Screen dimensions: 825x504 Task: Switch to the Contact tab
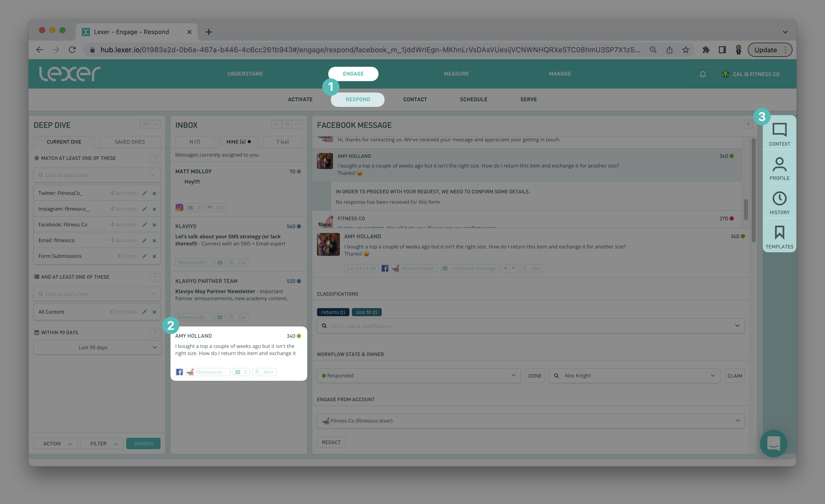tap(415, 99)
